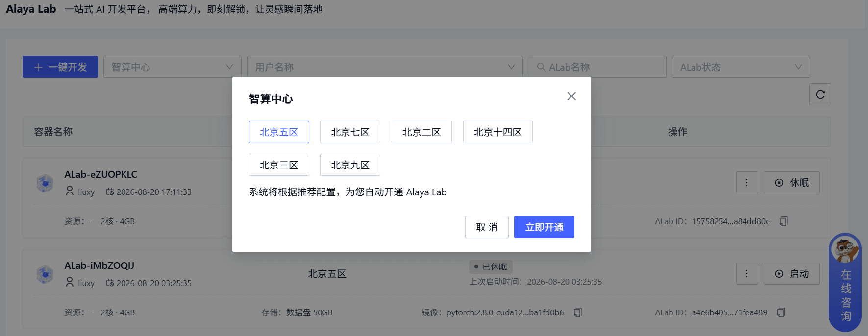Viewport: 868px width, 336px height.
Task: Open more options for ALab-iMbZOQIJ
Action: pos(747,274)
